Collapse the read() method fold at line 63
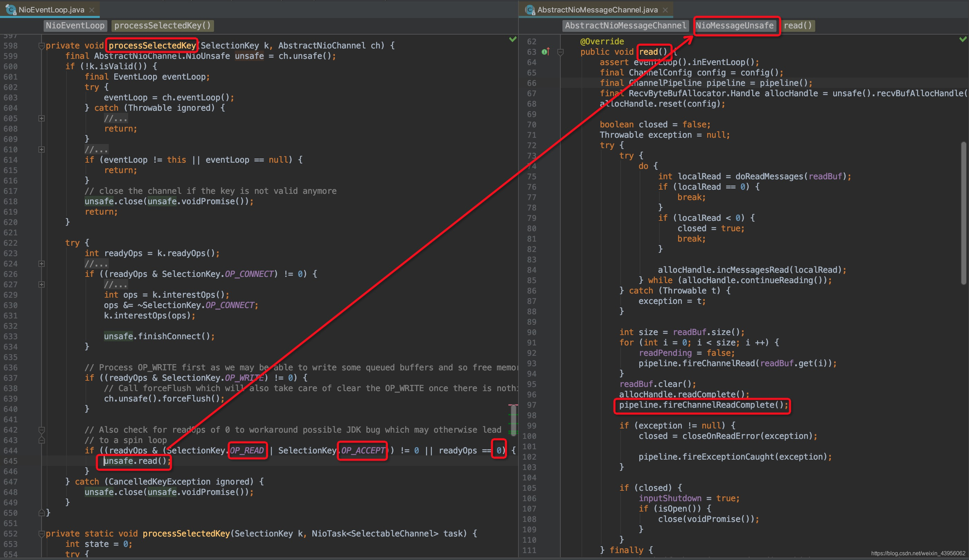969x560 pixels. [x=560, y=52]
